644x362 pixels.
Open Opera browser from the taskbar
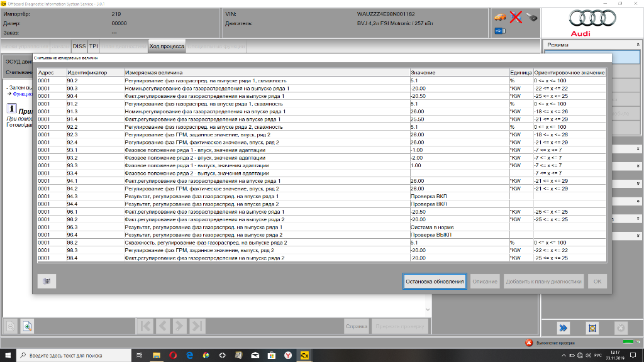[173, 355]
